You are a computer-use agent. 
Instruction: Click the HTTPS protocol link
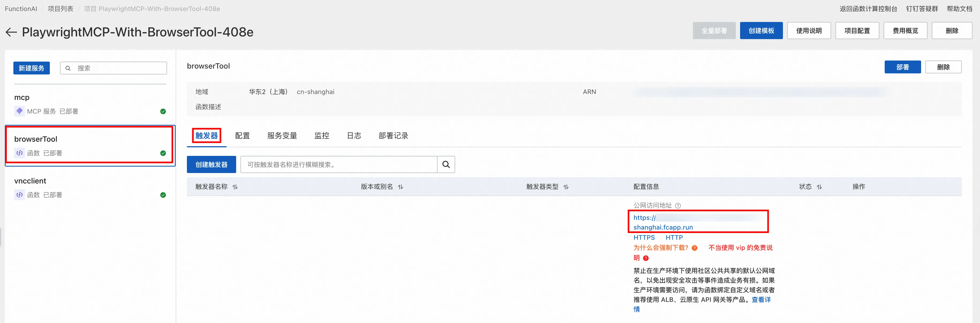644,237
